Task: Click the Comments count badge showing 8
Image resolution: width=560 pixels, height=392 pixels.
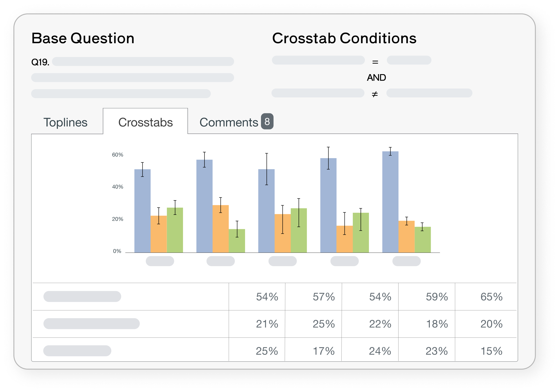Action: pos(267,121)
